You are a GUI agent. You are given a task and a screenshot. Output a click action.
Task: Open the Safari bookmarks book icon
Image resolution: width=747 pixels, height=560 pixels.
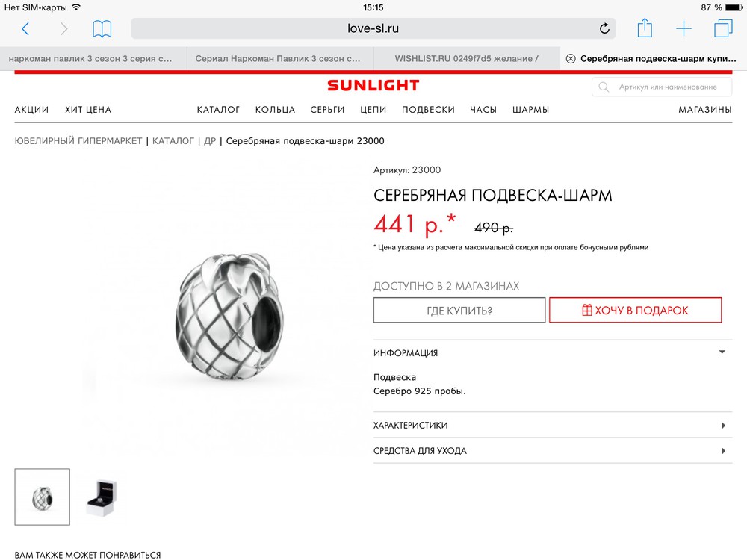tap(102, 29)
